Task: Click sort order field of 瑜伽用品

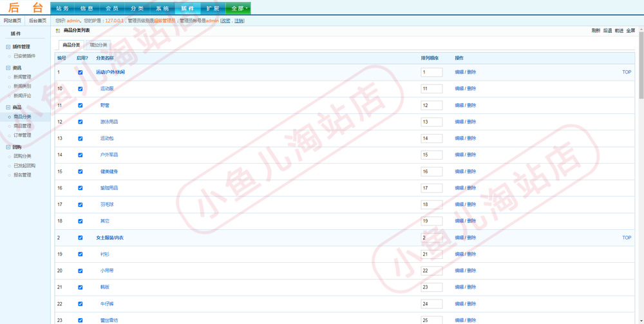Action: (431, 188)
